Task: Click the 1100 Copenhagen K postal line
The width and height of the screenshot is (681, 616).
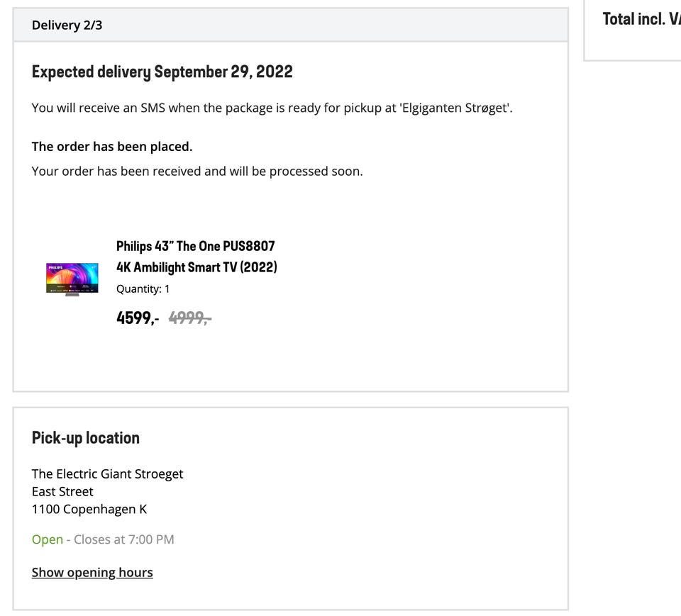Action: (x=89, y=509)
